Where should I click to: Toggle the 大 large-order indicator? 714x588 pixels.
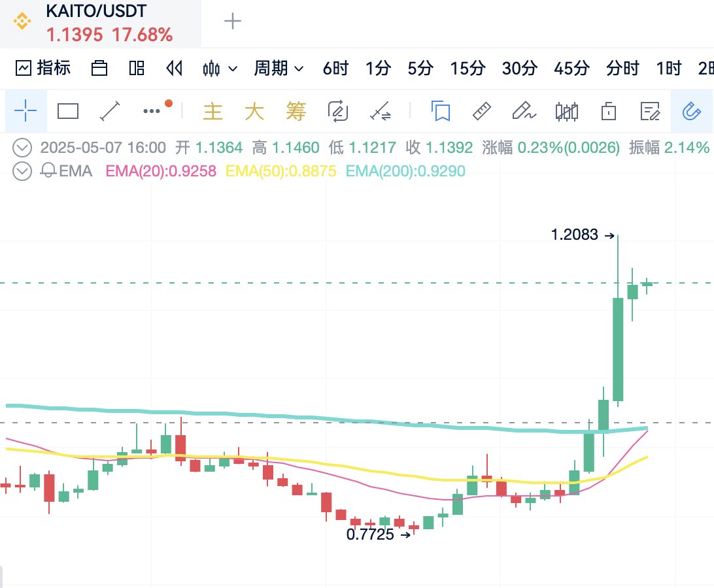coord(254,112)
